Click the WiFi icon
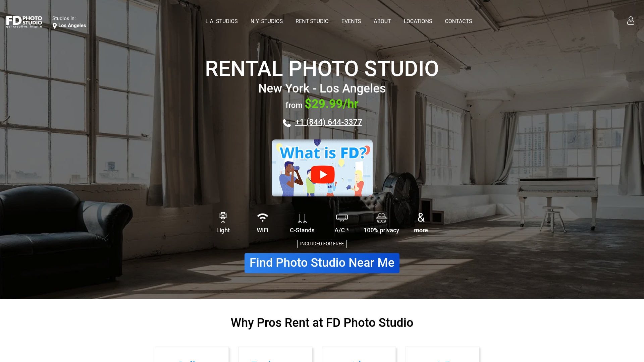644x362 pixels. pyautogui.click(x=262, y=218)
